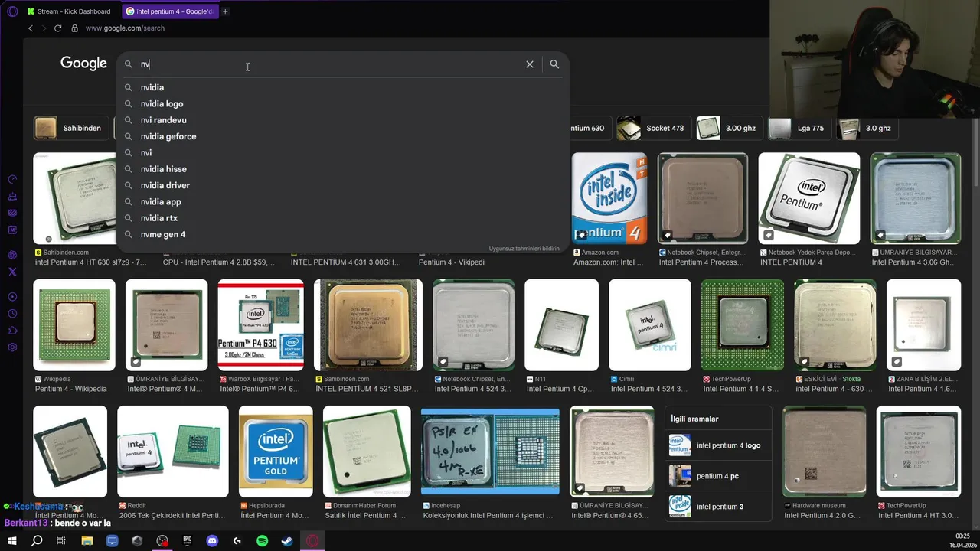
Task: Click into the Google search input
Action: pyautogui.click(x=329, y=64)
